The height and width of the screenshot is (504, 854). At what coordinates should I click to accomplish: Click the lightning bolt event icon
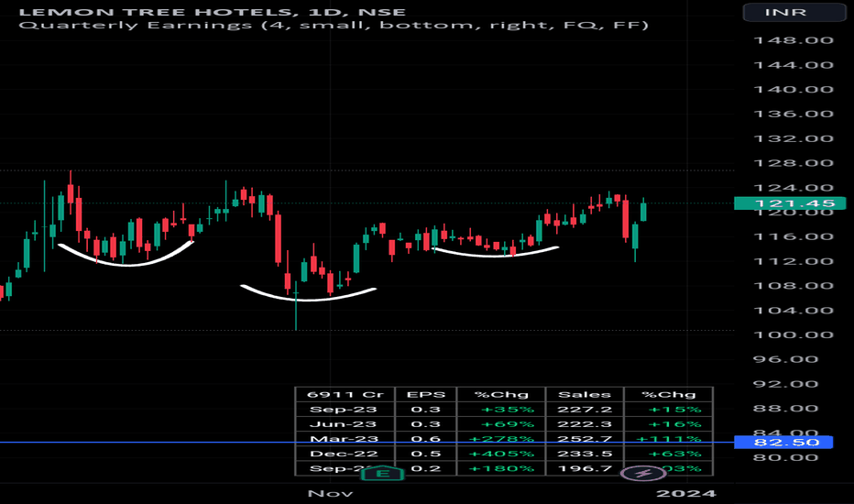[x=643, y=473]
